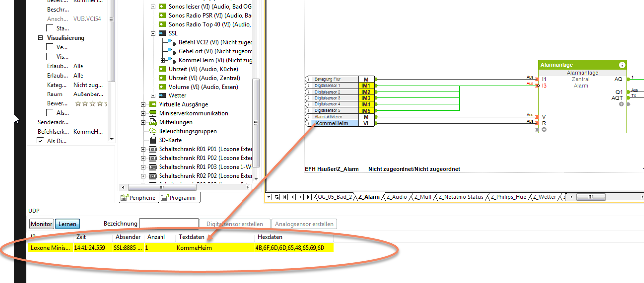Click plus icon below R input of Alarmanlage

(x=544, y=130)
